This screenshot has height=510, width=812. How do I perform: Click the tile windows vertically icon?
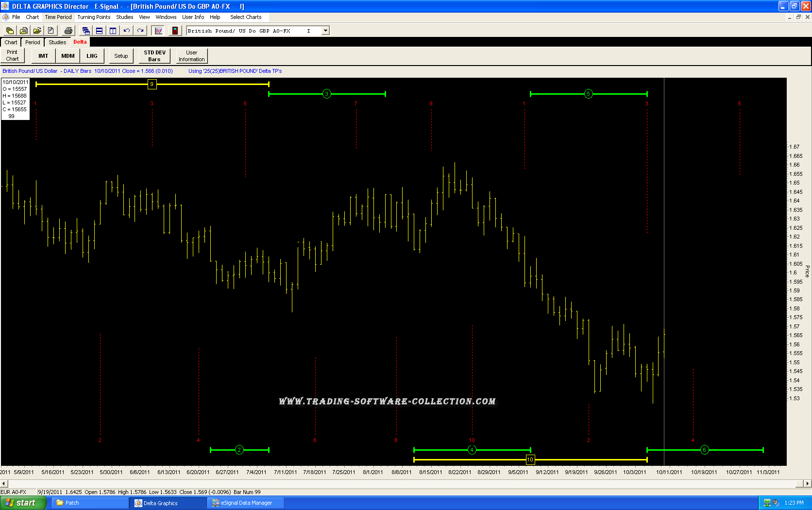(113, 31)
